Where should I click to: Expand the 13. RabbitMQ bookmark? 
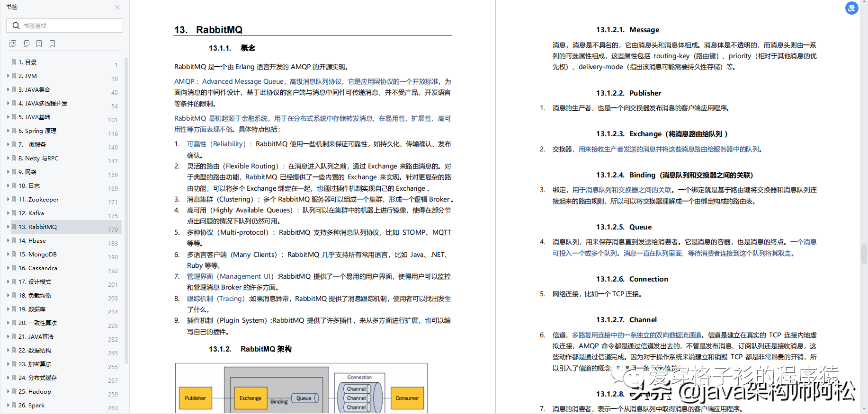8,227
